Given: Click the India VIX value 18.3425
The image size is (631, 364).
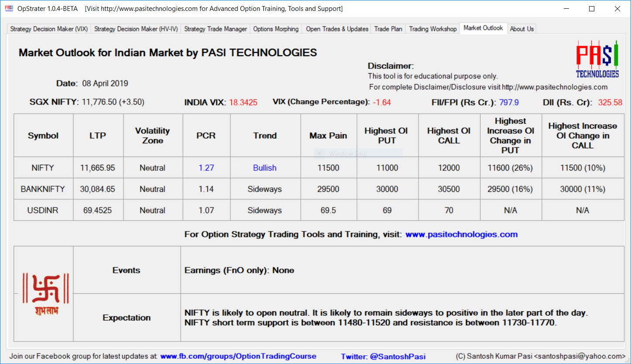Looking at the screenshot, I should pos(243,102).
